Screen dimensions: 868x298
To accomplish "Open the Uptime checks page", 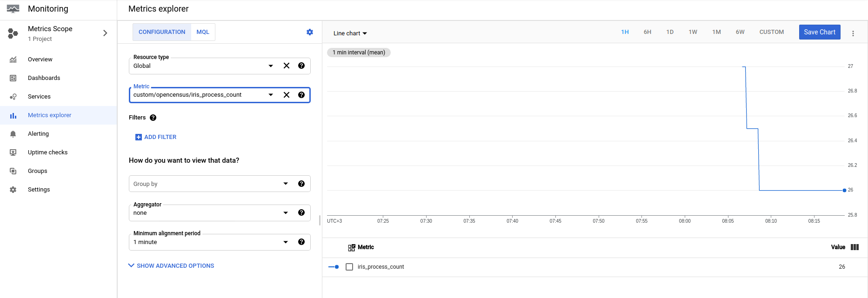I will pos(47,152).
